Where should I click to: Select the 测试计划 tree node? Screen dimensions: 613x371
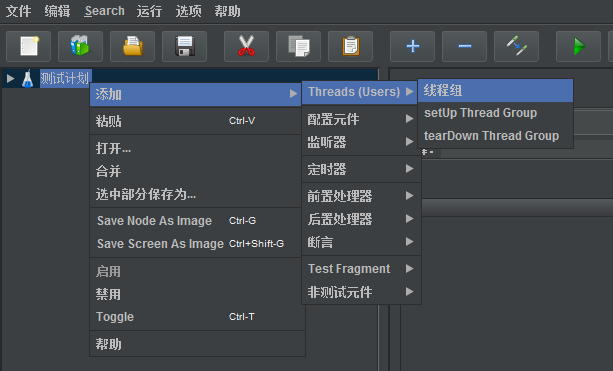point(66,79)
